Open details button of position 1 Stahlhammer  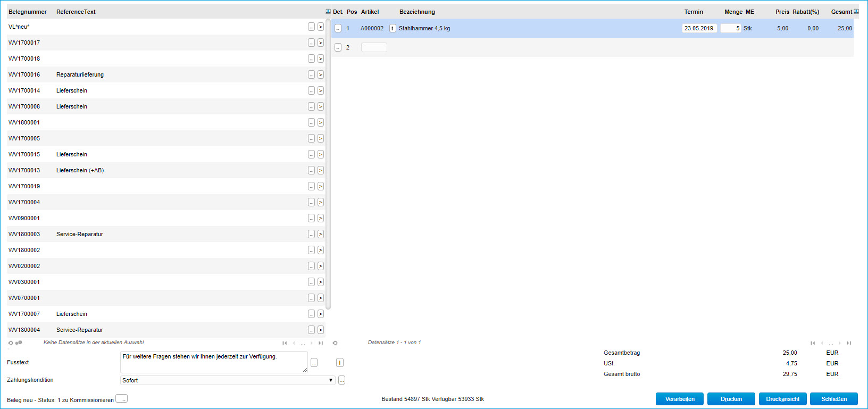pos(338,28)
